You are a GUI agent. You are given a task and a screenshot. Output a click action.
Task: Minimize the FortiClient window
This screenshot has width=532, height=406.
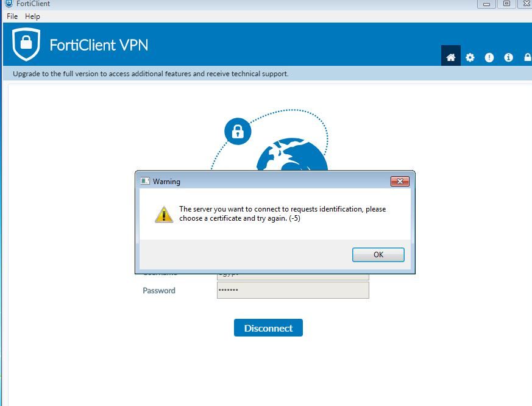(486, 4)
